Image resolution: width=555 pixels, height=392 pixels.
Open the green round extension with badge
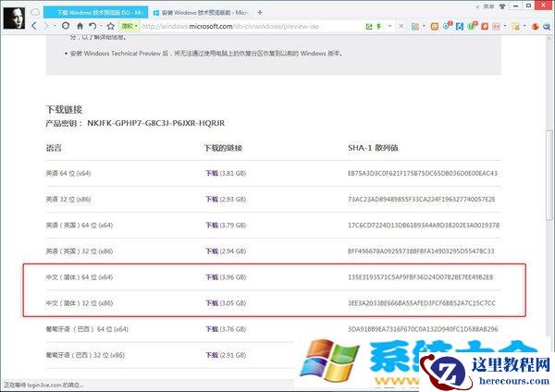coord(472,26)
